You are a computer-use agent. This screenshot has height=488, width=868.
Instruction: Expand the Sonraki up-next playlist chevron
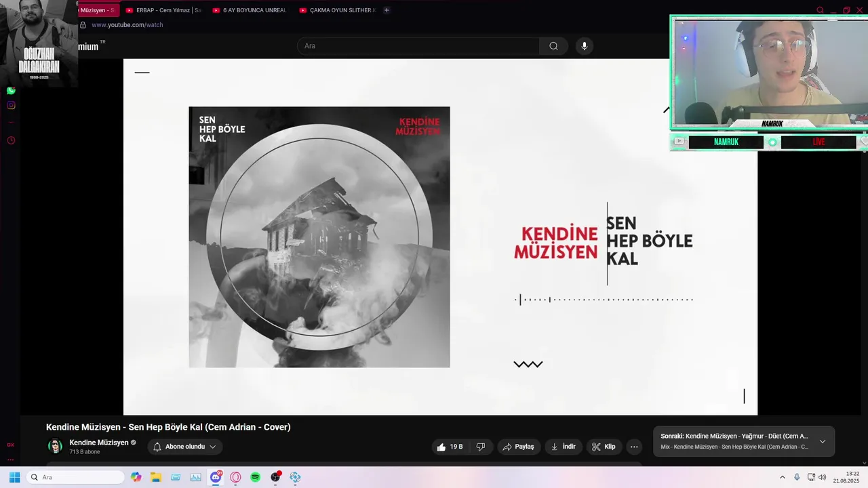click(823, 441)
